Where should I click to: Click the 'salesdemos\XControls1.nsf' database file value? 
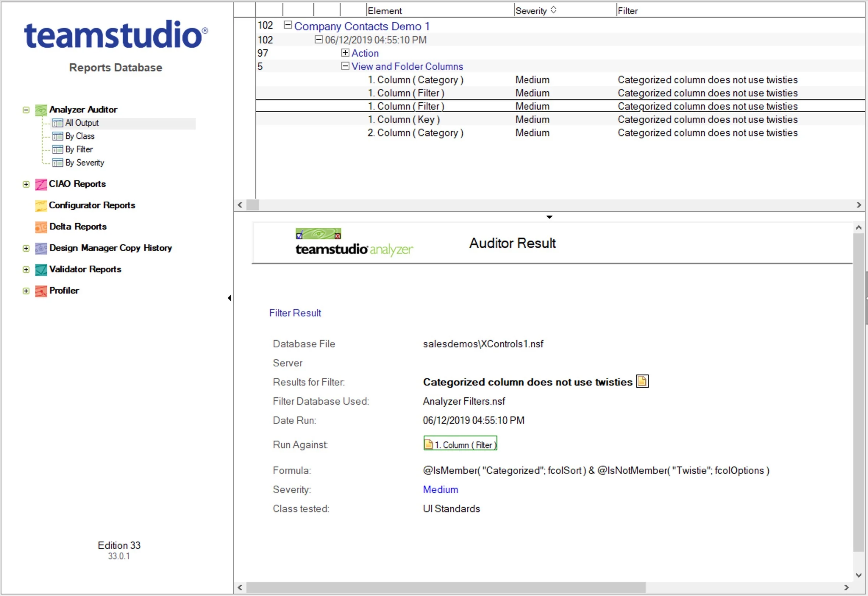click(x=483, y=343)
